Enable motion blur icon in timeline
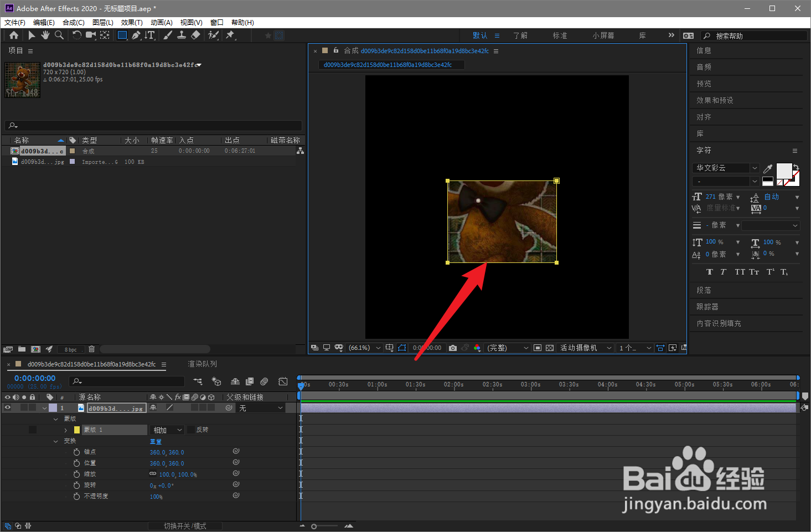Screen dimensions: 811x532 click(265, 381)
